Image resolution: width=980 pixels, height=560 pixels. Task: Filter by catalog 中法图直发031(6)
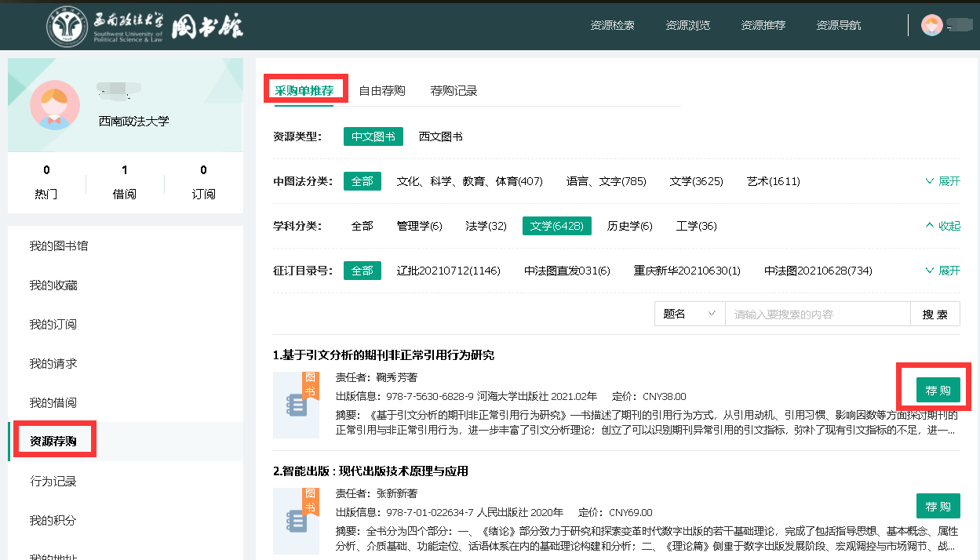pyautogui.click(x=567, y=271)
